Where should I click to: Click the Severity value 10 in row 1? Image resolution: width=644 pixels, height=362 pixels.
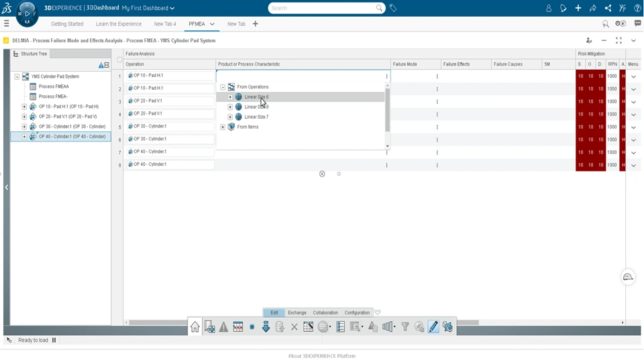click(580, 76)
